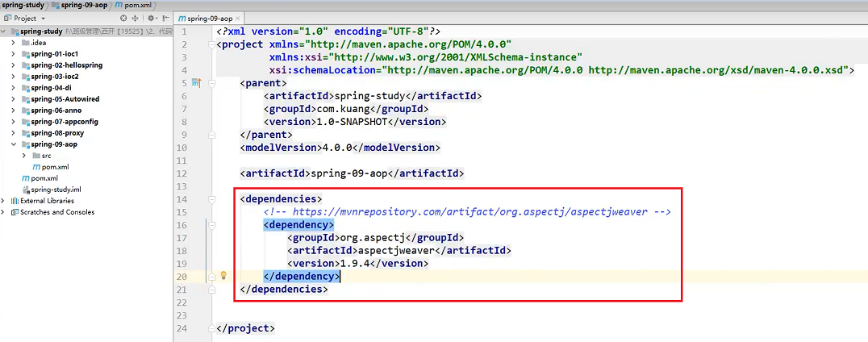Viewport: 868px width, 342px height.
Task: Select spring-02-hellospring in project tree
Action: (66, 65)
